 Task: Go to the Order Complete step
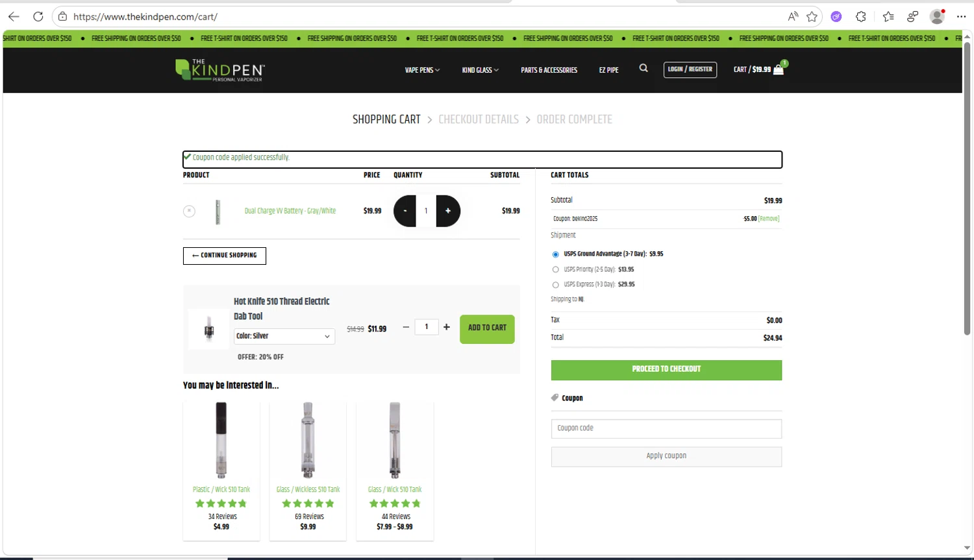[575, 119]
